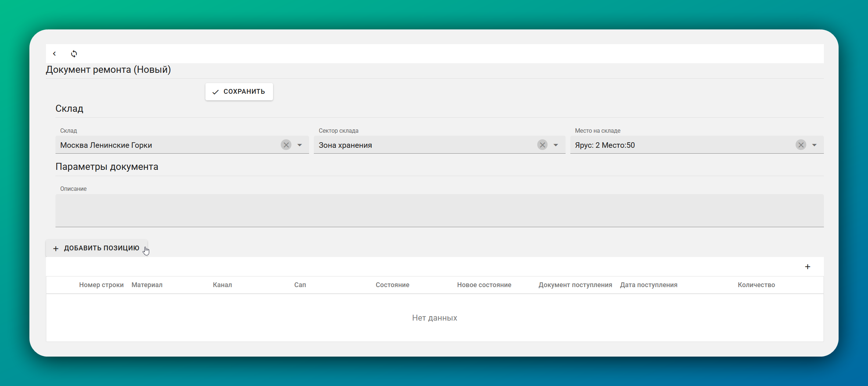Clear the Склад field value
868x386 pixels.
[286, 145]
